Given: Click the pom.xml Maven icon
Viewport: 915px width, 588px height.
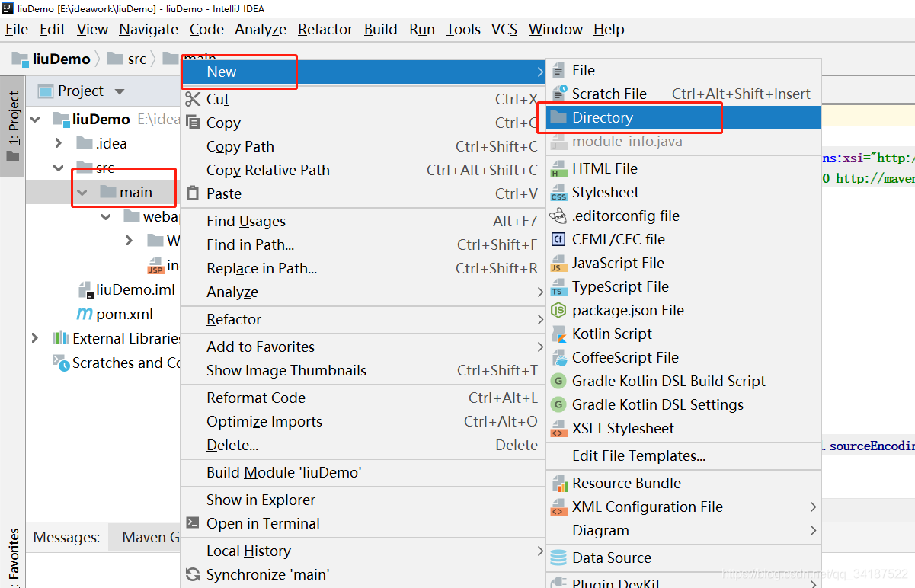Looking at the screenshot, I should [x=84, y=314].
